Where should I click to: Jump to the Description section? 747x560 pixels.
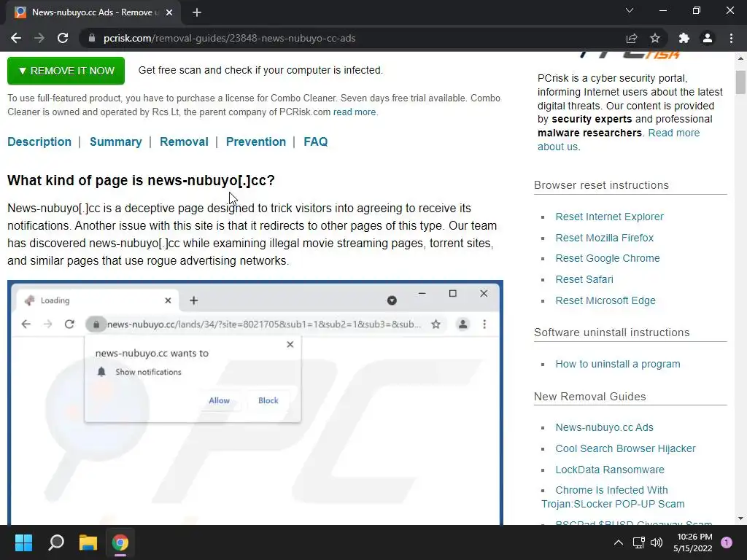[x=39, y=142]
